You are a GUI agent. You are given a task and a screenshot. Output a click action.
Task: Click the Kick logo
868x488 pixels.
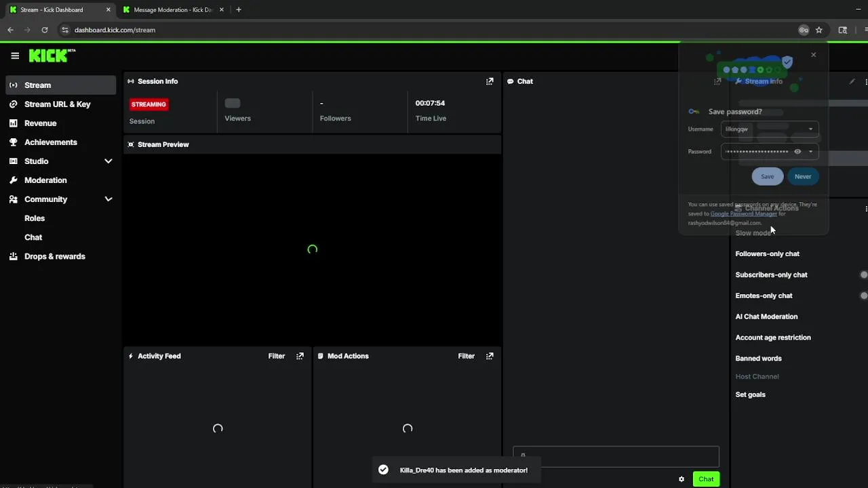(x=52, y=56)
